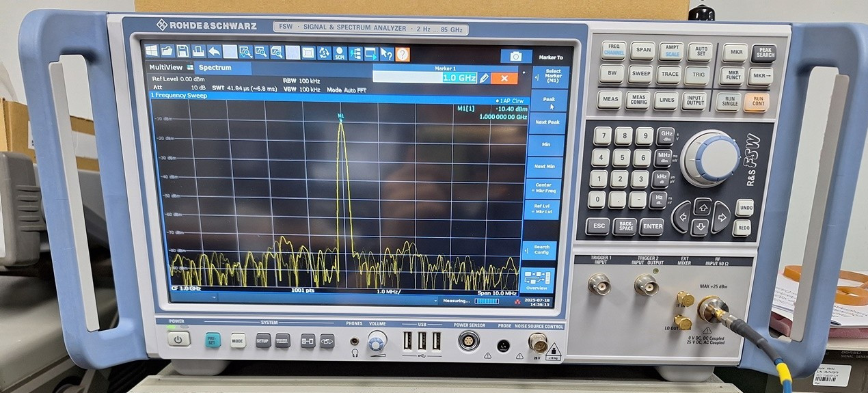
Task: Click the MEAS CONFIG key
Action: click(638, 100)
